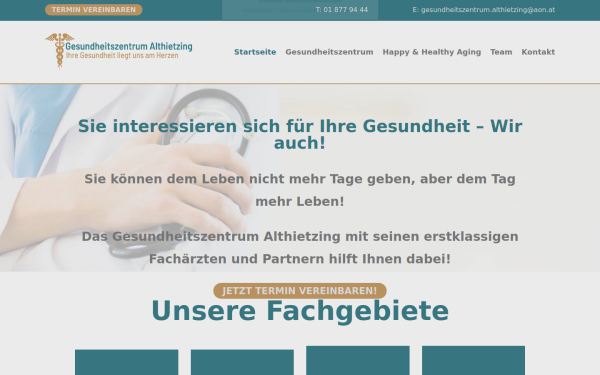The image size is (600, 375).
Task: Click the TERMIN VEREINBAREN button in top bar
Action: click(x=94, y=10)
